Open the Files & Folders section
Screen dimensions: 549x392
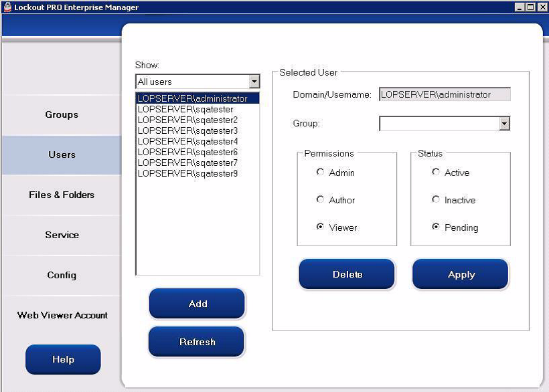click(x=61, y=195)
